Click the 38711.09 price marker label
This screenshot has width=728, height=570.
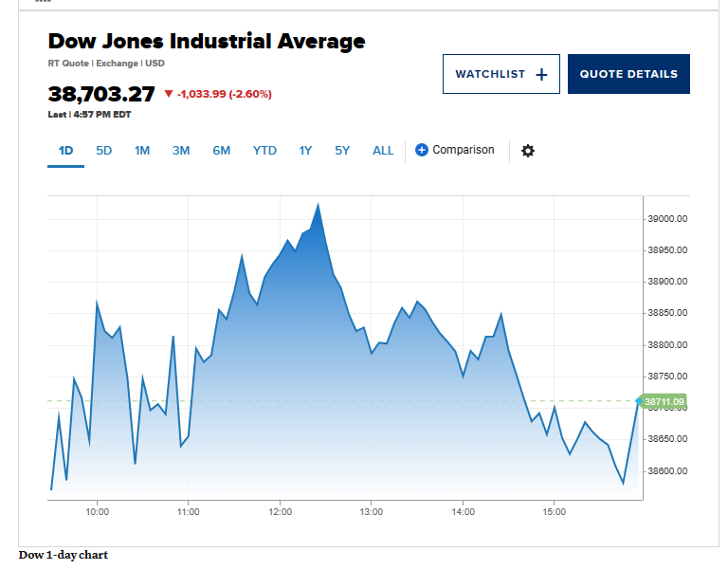(x=663, y=401)
